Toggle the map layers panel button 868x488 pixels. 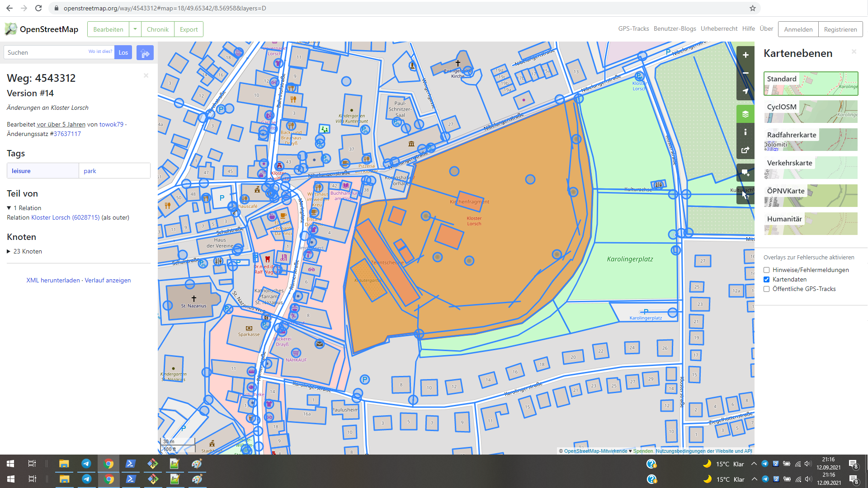click(745, 114)
